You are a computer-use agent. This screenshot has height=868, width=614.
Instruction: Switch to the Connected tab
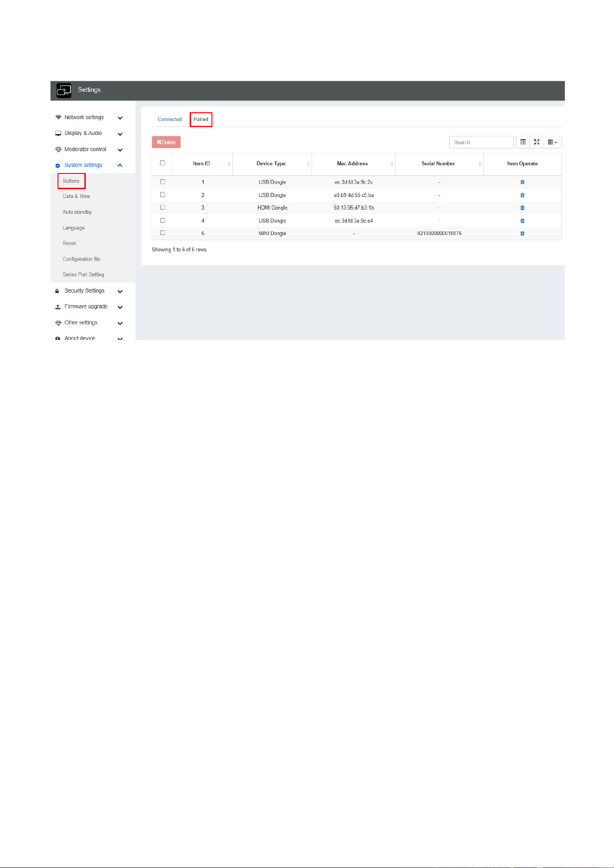pos(170,119)
